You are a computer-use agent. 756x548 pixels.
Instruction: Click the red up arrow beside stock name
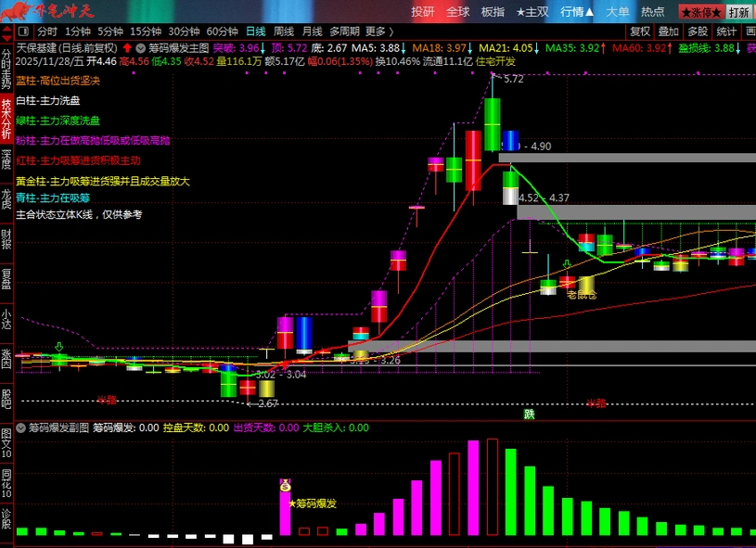click(x=127, y=47)
